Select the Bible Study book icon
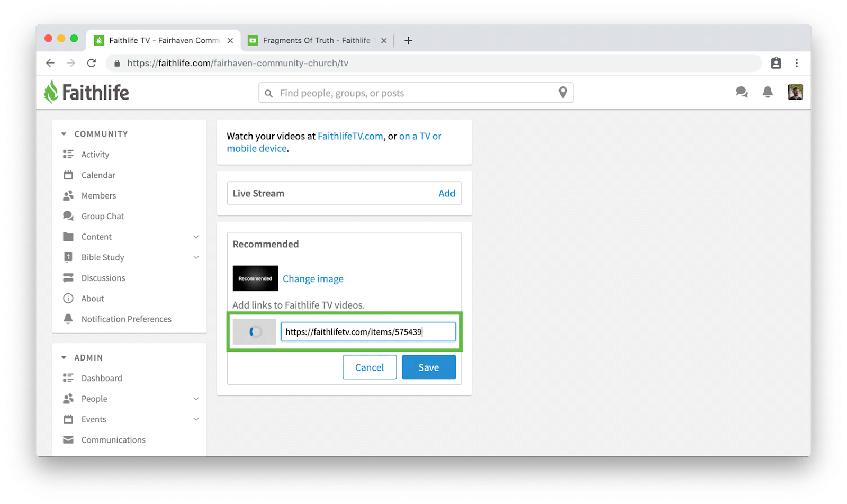This screenshot has height=504, width=847. 68,257
